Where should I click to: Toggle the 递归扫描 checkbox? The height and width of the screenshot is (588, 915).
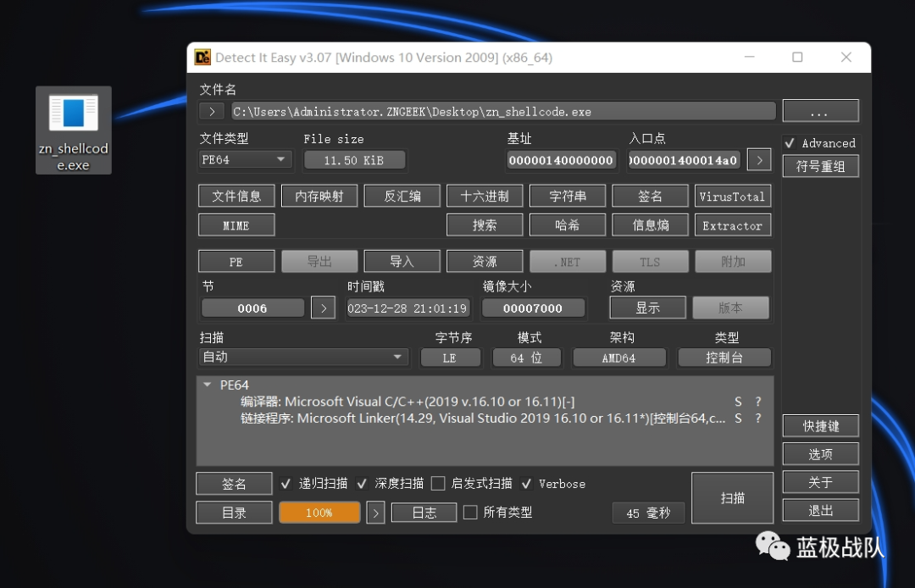coord(286,484)
